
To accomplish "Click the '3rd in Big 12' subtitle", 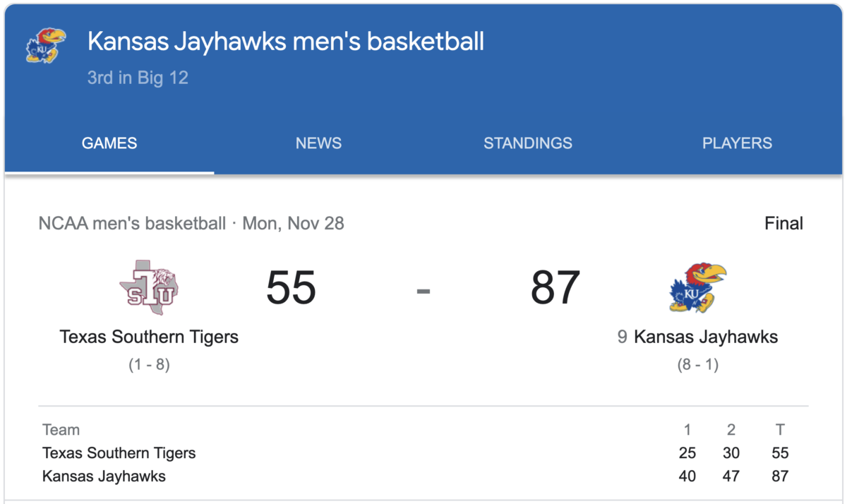I will (138, 78).
